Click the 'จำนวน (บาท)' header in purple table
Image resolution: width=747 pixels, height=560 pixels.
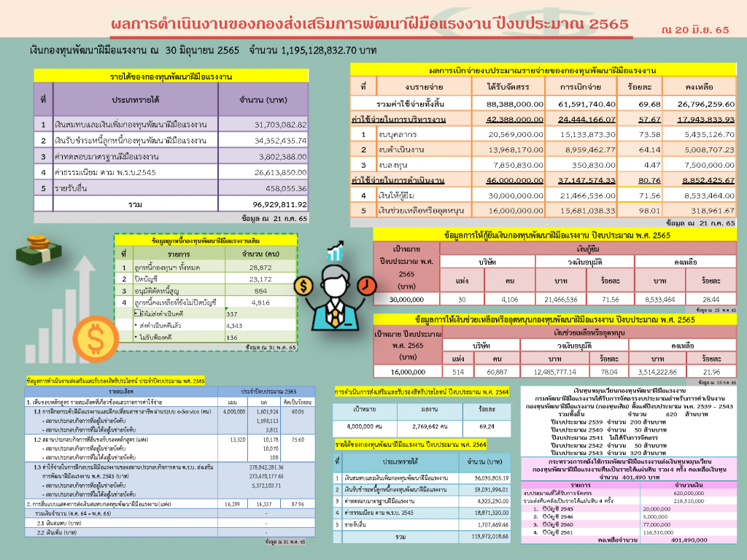[x=263, y=100]
